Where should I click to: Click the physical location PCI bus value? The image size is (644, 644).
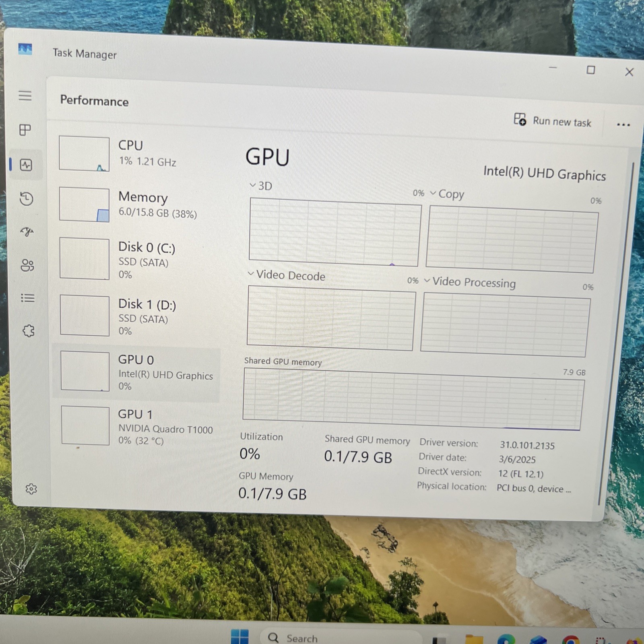click(533, 489)
